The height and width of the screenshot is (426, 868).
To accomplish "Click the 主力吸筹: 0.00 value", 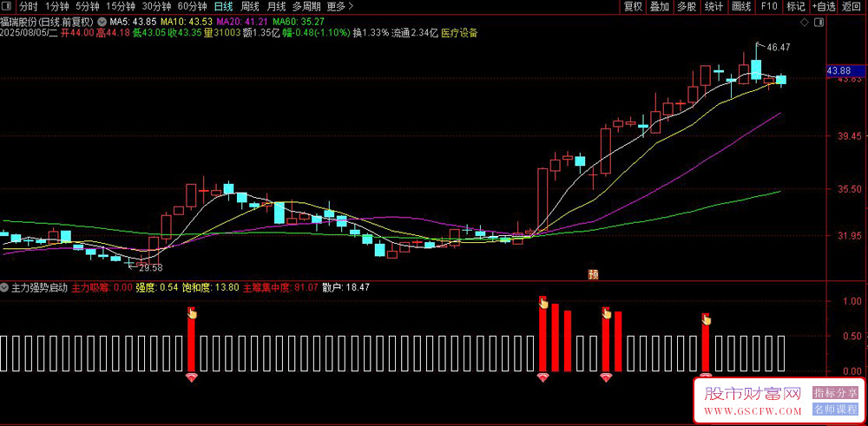I will click(102, 288).
